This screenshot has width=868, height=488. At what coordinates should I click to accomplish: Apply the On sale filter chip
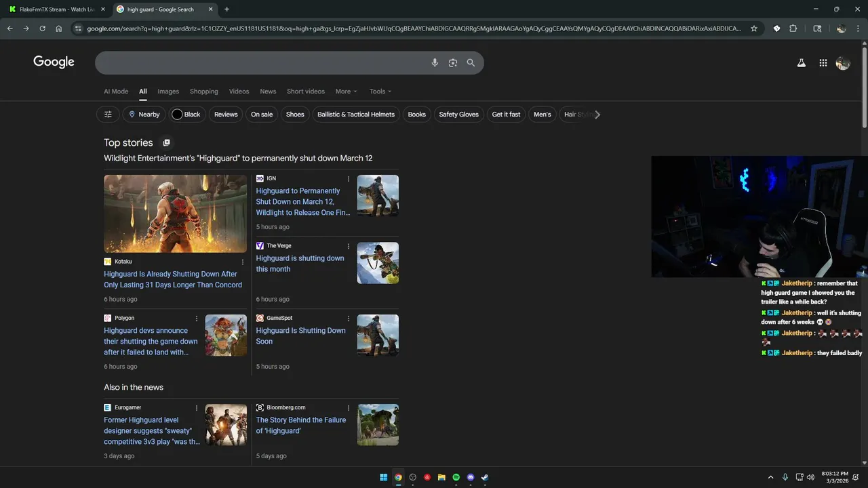[x=262, y=115]
